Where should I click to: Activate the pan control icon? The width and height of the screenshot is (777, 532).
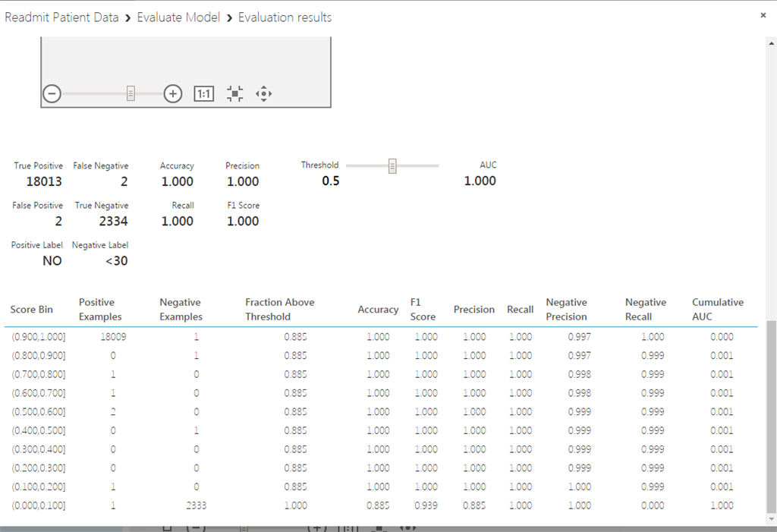[263, 93]
